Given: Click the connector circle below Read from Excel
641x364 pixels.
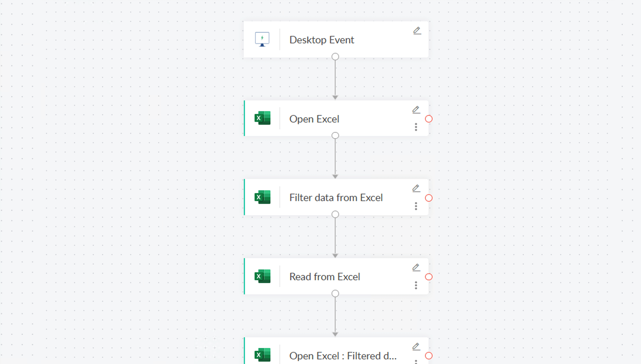Looking at the screenshot, I should [335, 293].
